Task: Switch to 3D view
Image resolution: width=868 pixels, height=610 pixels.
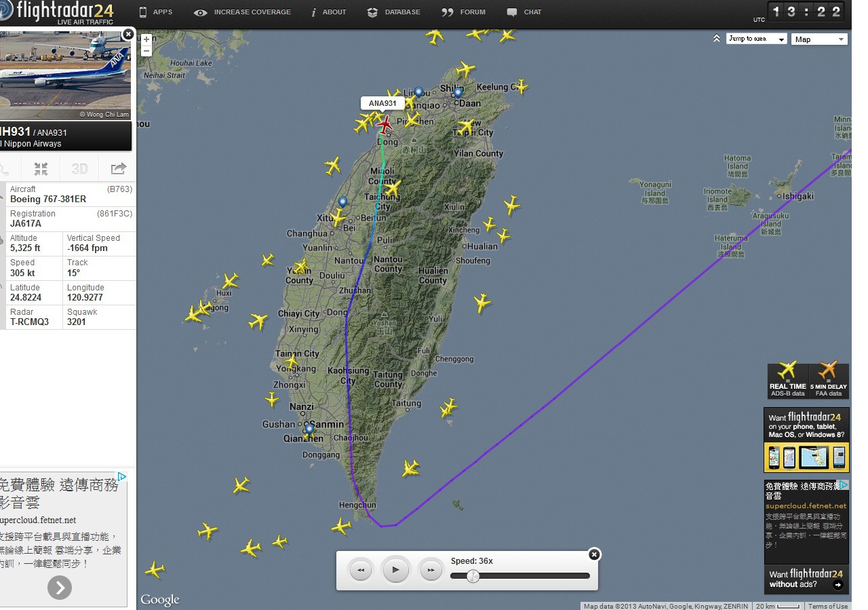Action: point(79,169)
